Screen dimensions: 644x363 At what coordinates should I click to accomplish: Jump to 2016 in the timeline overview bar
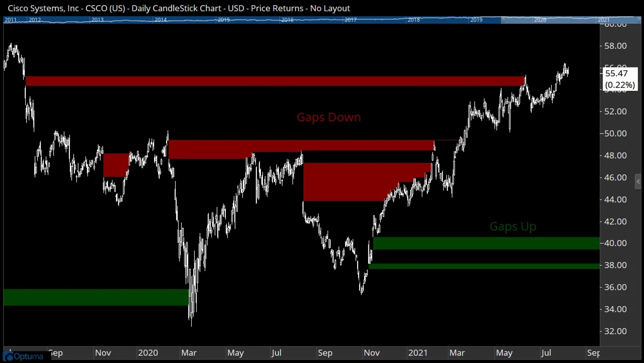pos(287,20)
